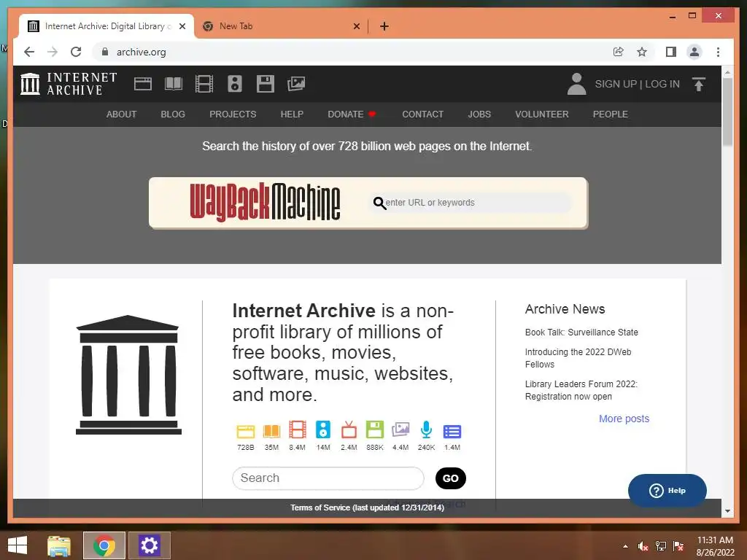Click the archive.org address bar
Image resolution: width=747 pixels, height=560 pixels.
pos(352,52)
